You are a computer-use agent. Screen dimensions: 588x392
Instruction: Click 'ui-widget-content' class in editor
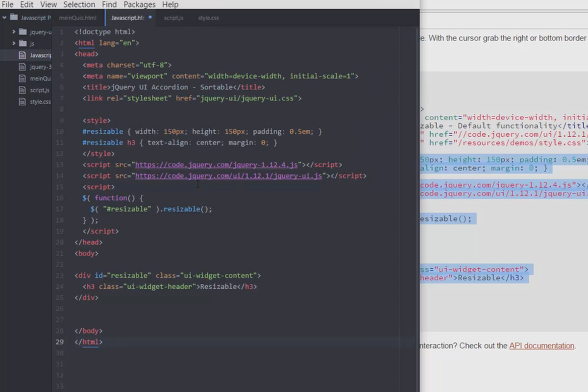(218, 275)
